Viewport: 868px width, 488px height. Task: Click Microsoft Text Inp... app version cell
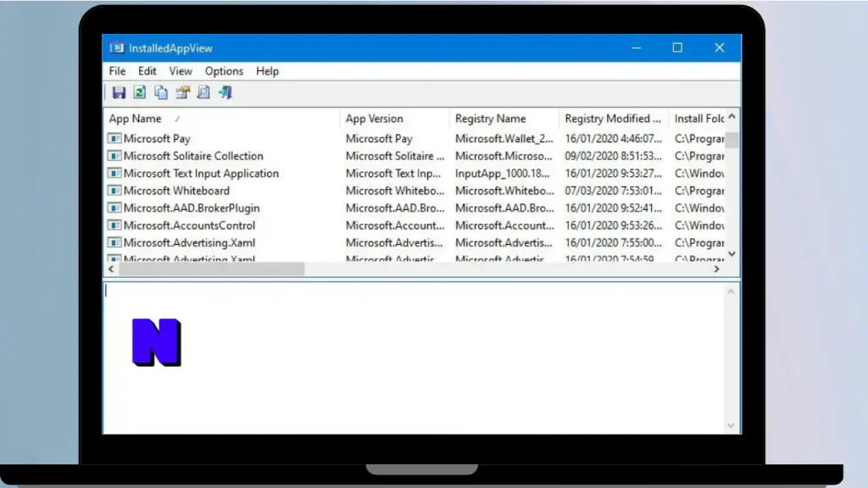pos(393,173)
